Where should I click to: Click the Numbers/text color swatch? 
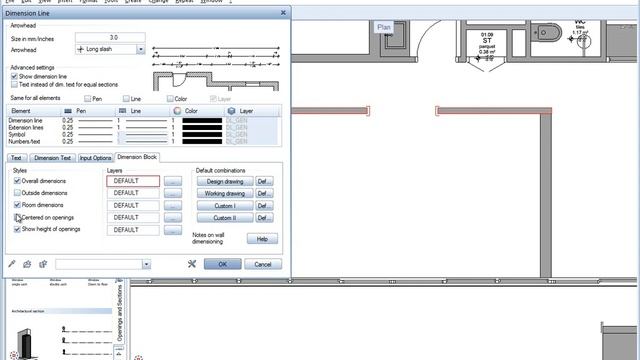tap(202, 141)
